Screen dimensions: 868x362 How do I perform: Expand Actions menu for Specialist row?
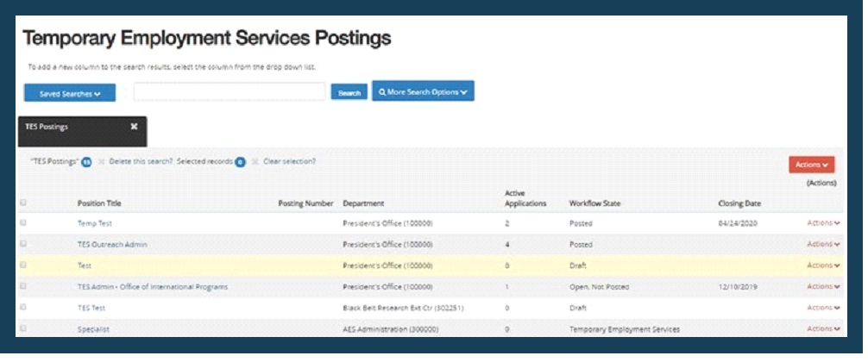pos(822,328)
